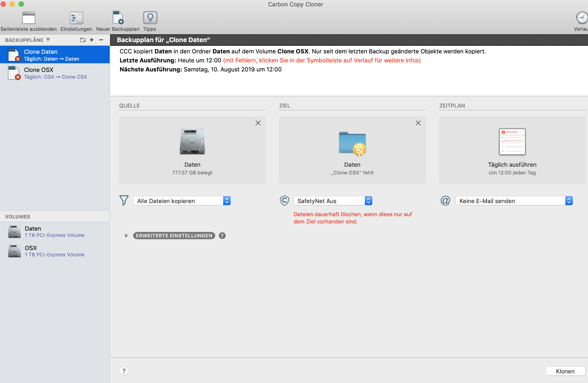Click the SafetyNet shield icon
This screenshot has height=383, width=588.
(x=284, y=201)
